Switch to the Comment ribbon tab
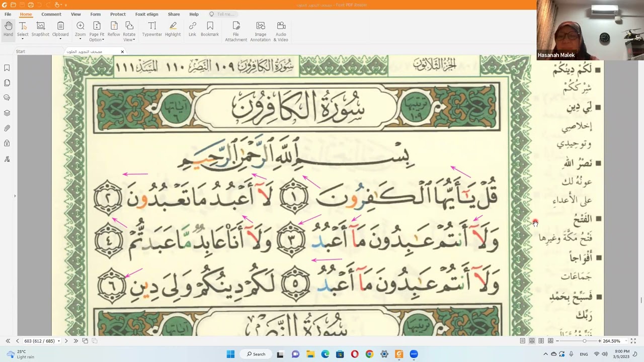The width and height of the screenshot is (644, 362). click(x=51, y=14)
